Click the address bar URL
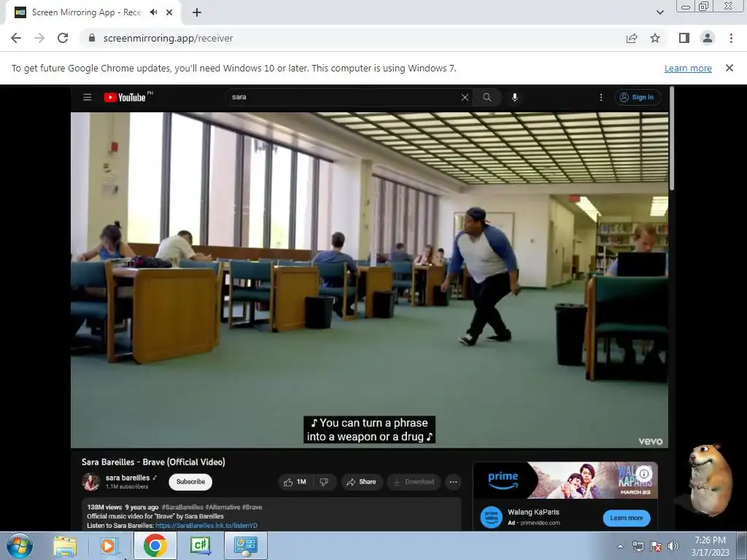The image size is (747, 560). (x=168, y=38)
